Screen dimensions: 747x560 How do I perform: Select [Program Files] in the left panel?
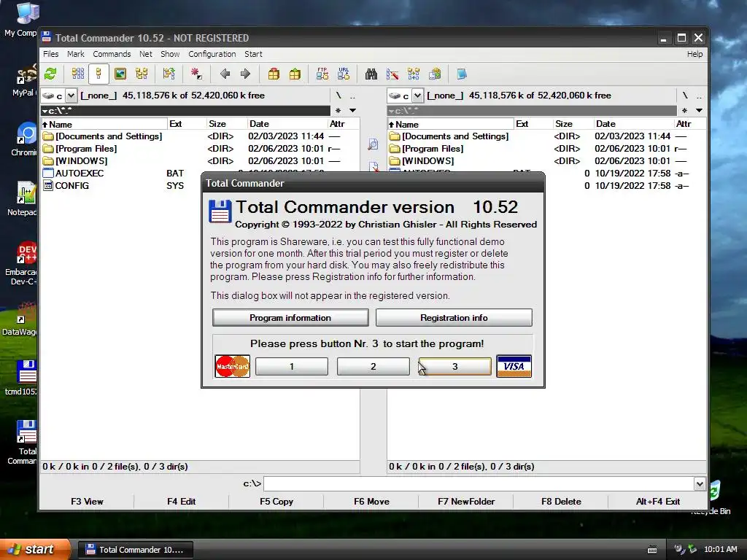[86, 149]
